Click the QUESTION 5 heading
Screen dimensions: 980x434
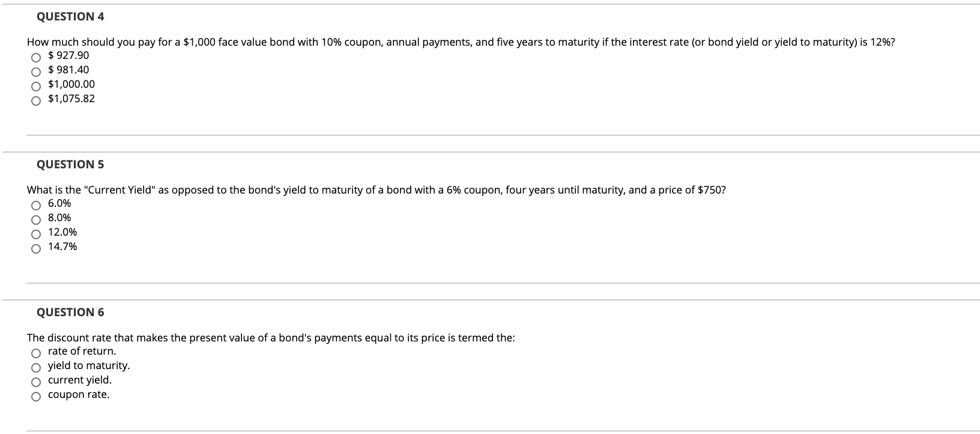pos(70,164)
